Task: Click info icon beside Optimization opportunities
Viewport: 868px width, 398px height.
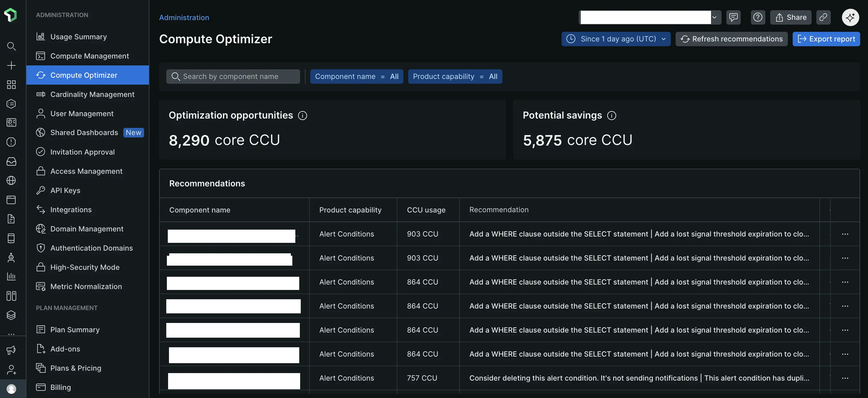Action: (302, 116)
